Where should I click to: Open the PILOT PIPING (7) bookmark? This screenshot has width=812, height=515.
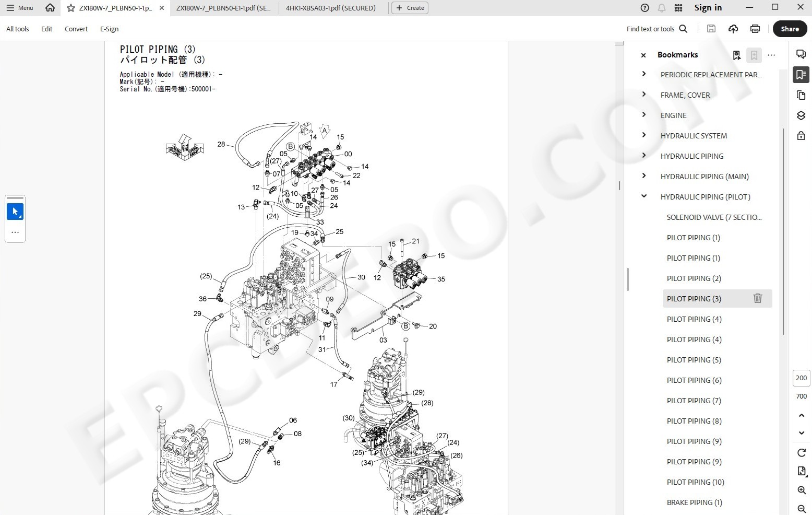[694, 401]
